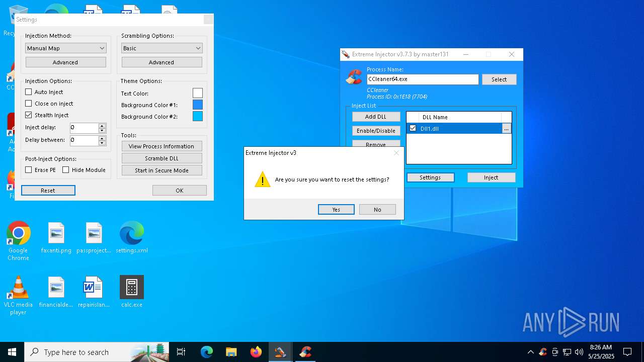
Task: Click No in the reset dialog
Action: 377,210
